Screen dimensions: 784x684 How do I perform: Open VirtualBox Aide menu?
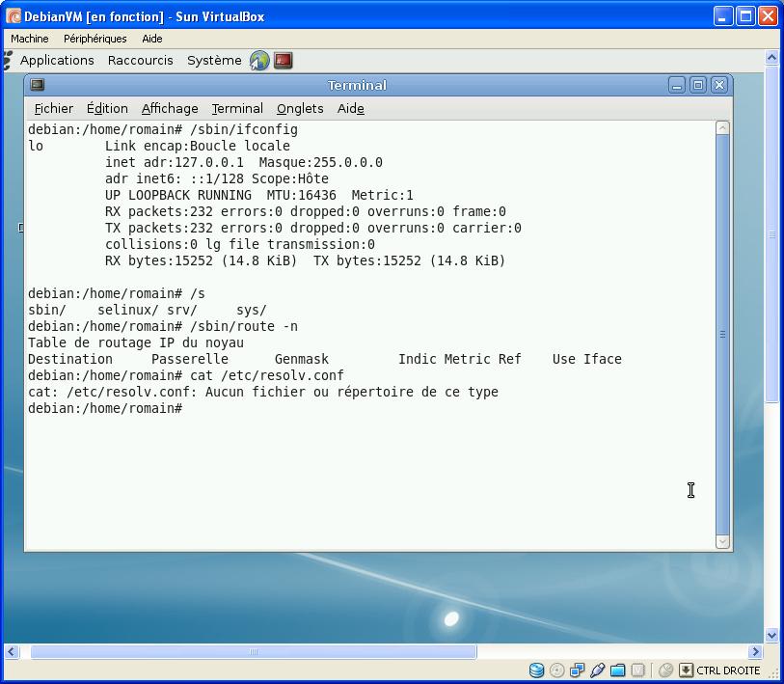point(152,39)
